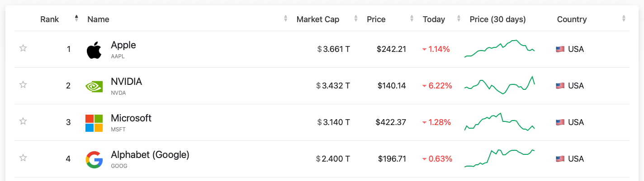Sort using the arrows next to Today
Screen dimensions: 644x181
pos(459,19)
